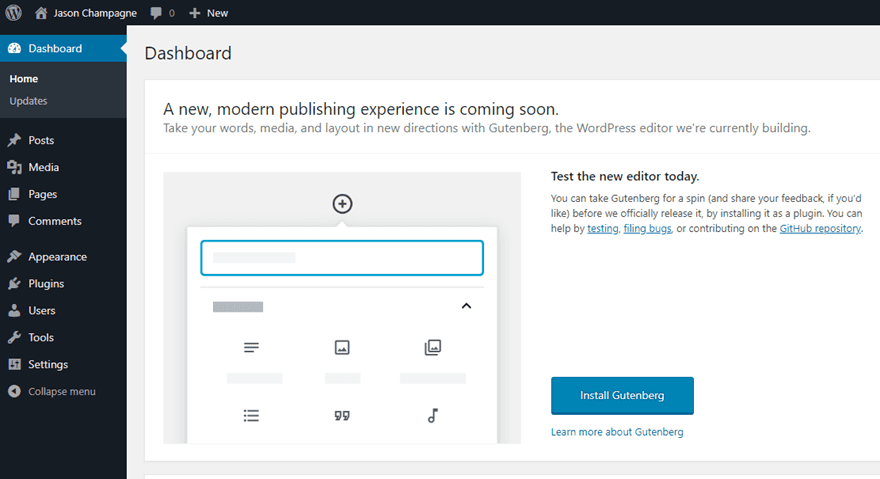Select the image block icon
Image resolution: width=880 pixels, height=479 pixels.
(x=342, y=348)
